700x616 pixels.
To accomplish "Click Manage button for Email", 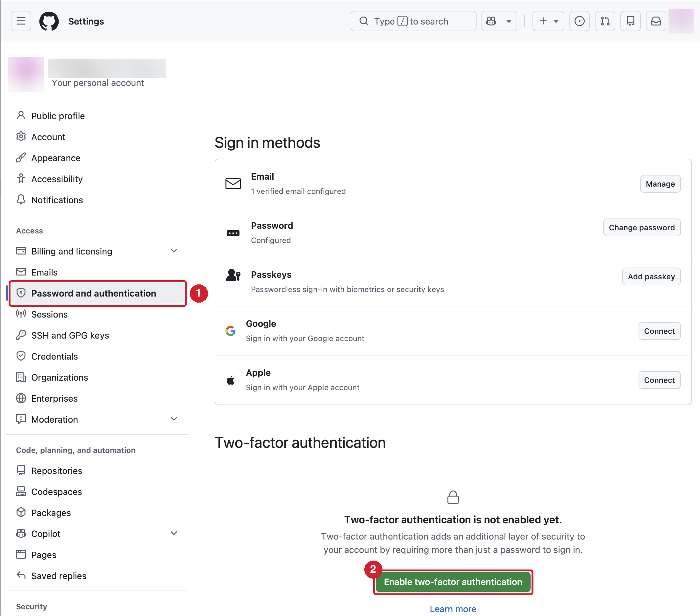I will point(660,184).
